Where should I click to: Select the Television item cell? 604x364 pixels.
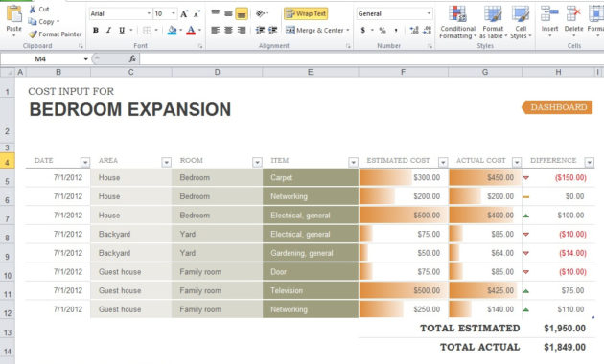tap(311, 290)
